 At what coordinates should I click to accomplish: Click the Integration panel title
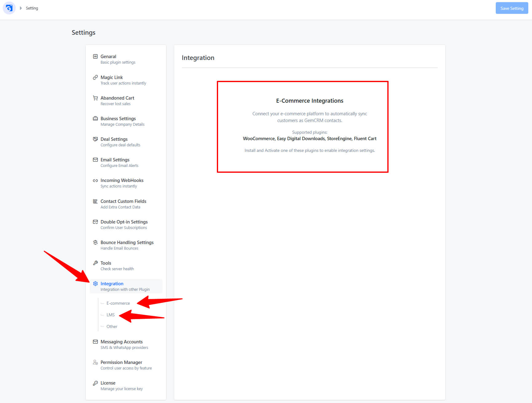coord(198,58)
